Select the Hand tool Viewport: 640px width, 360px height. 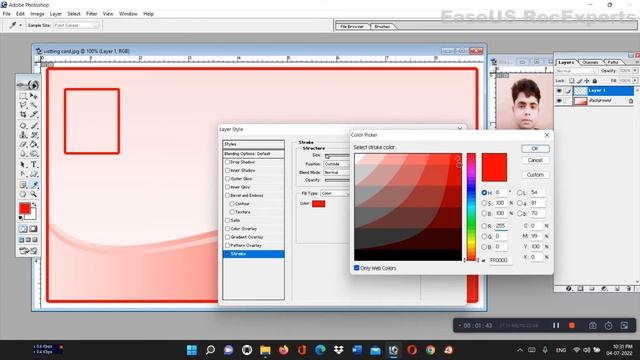coord(23,194)
